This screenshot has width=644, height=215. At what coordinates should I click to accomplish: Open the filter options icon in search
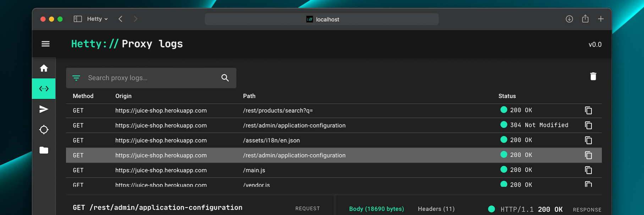(76, 78)
